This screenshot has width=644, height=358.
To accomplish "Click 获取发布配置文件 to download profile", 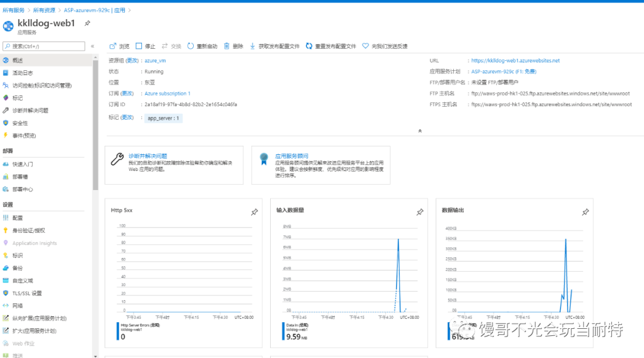I will 274,46.
